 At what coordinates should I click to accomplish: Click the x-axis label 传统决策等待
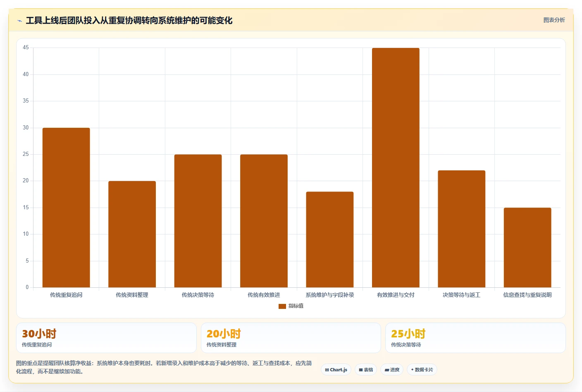[x=198, y=295]
